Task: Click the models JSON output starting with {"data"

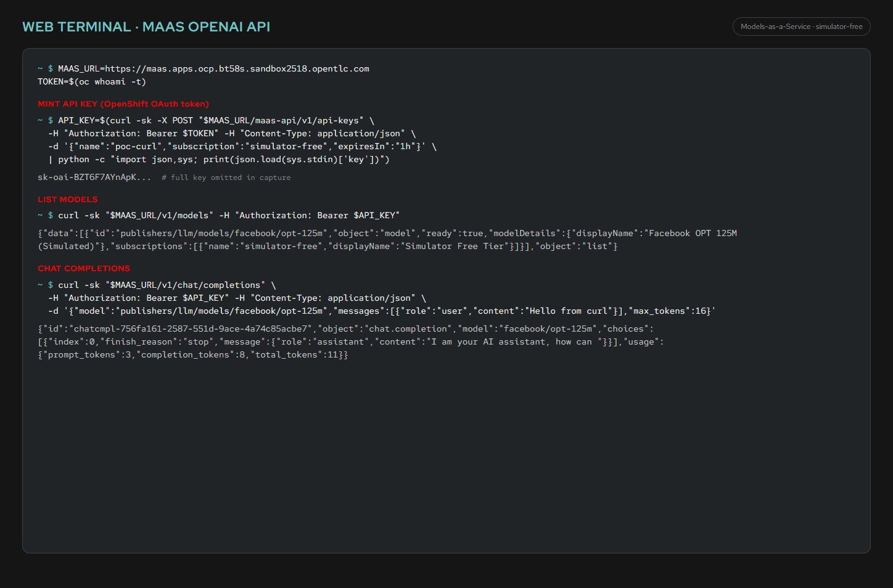Action: pos(387,233)
